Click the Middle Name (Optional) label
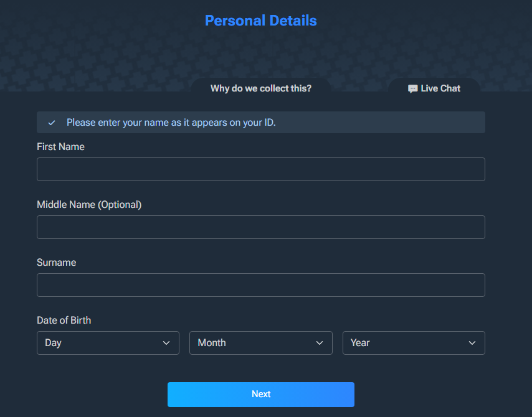This screenshot has width=532, height=417. click(x=89, y=205)
